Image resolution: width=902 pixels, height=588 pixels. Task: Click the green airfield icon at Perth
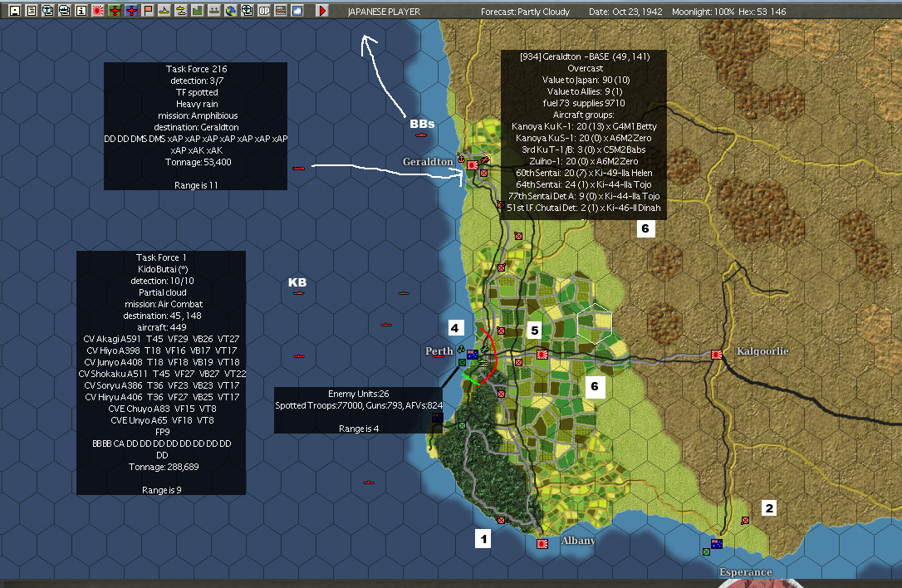click(485, 350)
